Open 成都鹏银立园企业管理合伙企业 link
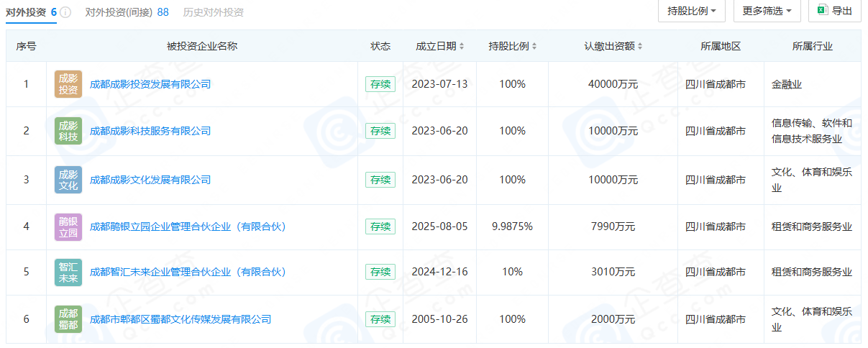Image resolution: width=868 pixels, height=348 pixels. click(x=188, y=226)
